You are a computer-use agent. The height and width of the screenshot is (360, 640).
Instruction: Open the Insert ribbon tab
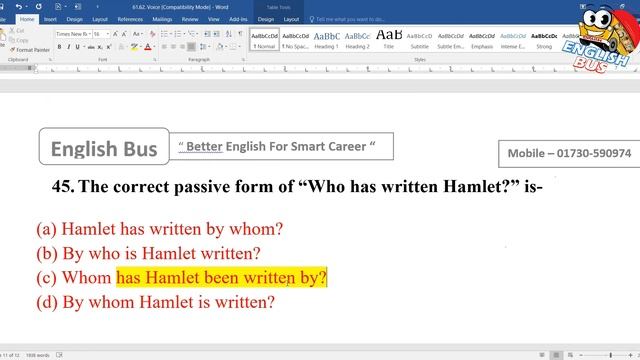[x=50, y=19]
